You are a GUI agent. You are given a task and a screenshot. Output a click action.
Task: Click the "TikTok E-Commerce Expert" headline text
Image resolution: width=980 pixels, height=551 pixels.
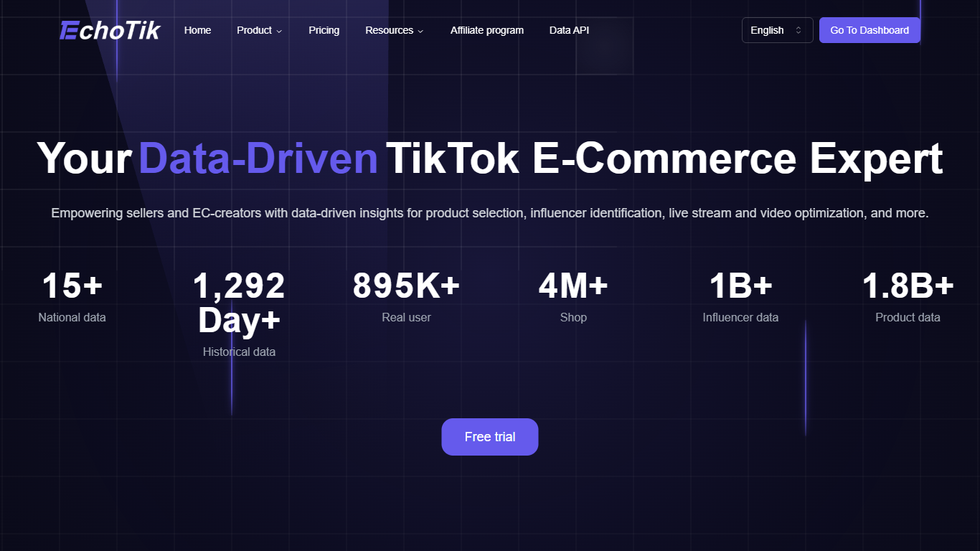click(664, 159)
